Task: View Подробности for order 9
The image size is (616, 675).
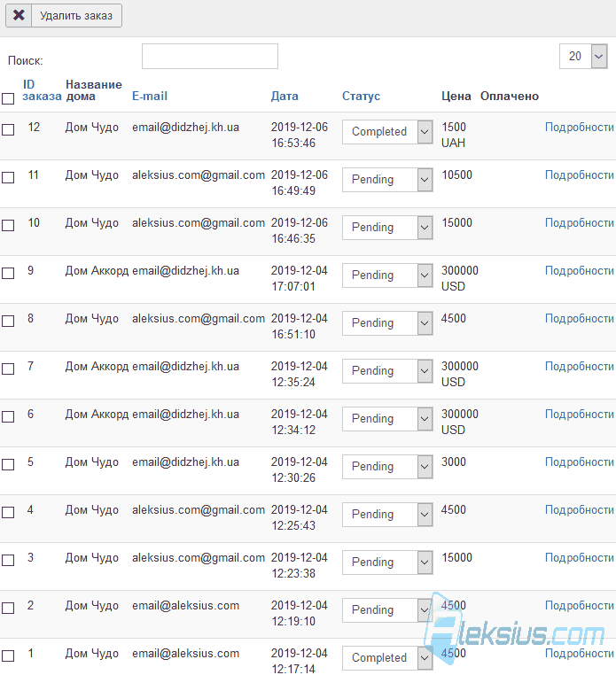Action: point(580,271)
